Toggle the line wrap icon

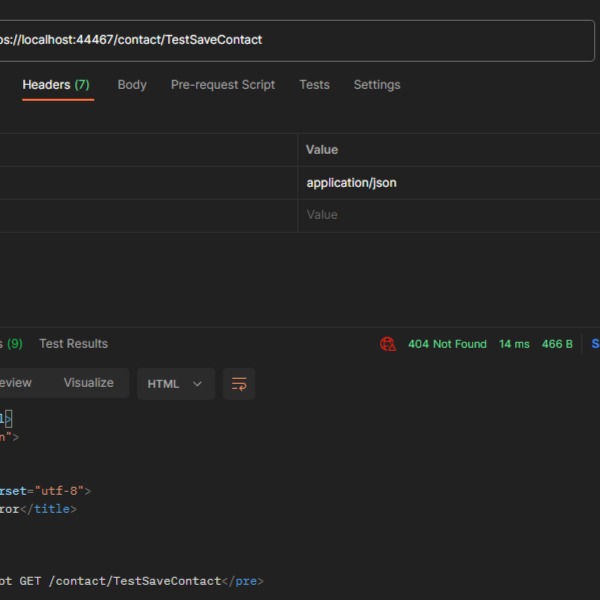tap(239, 384)
